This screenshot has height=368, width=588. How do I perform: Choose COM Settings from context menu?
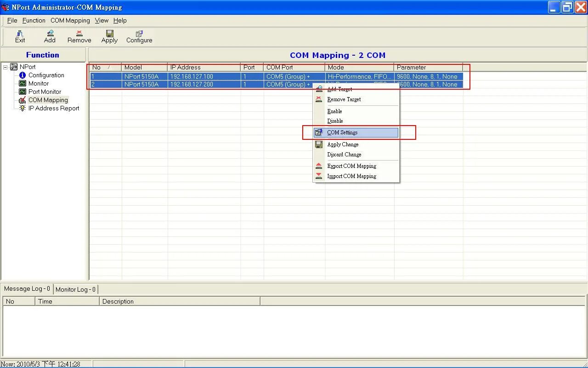(356, 132)
